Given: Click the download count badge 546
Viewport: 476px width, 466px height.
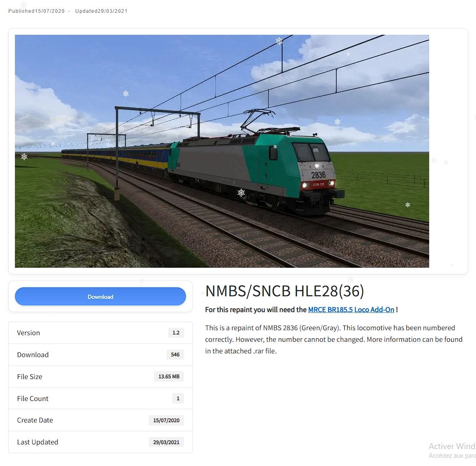Looking at the screenshot, I should [175, 354].
